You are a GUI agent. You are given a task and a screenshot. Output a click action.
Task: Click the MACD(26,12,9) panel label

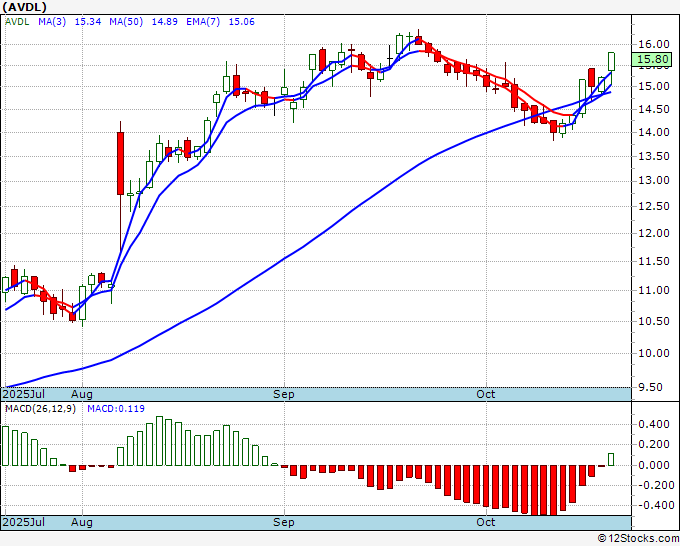point(40,409)
